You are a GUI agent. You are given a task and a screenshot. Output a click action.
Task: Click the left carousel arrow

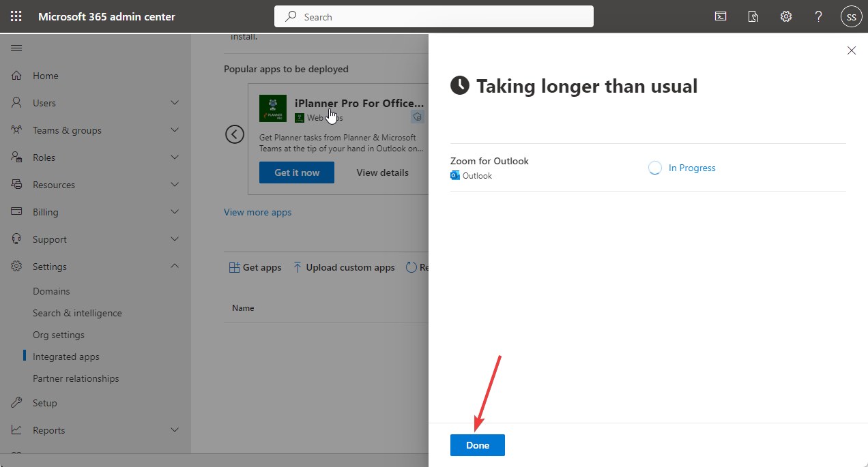point(235,134)
